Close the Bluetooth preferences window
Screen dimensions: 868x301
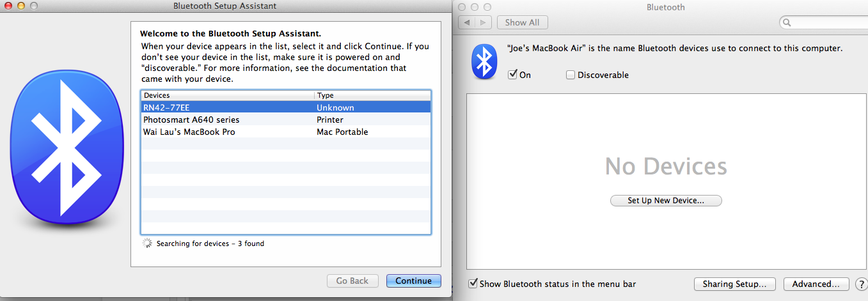click(x=462, y=7)
